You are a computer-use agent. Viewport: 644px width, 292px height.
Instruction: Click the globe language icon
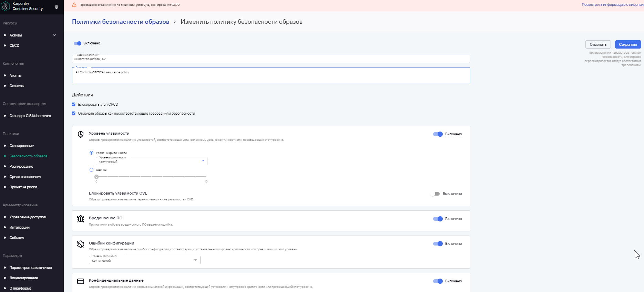pyautogui.click(x=57, y=7)
